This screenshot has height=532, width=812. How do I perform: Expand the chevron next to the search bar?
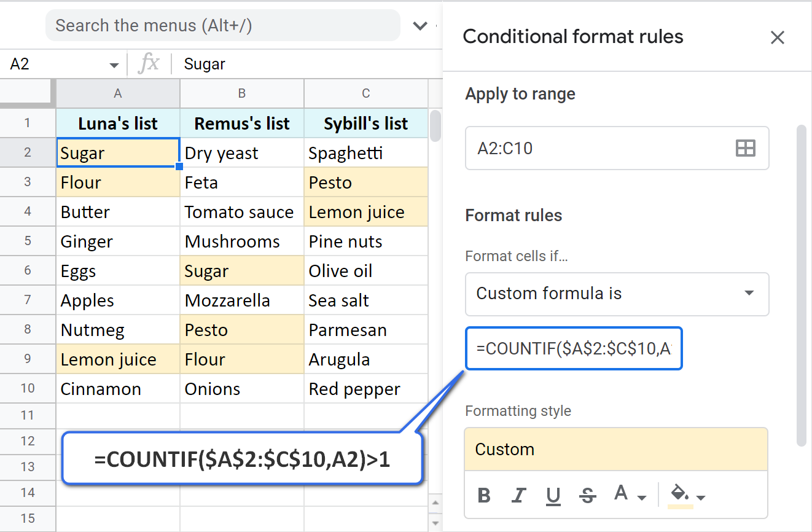tap(420, 25)
